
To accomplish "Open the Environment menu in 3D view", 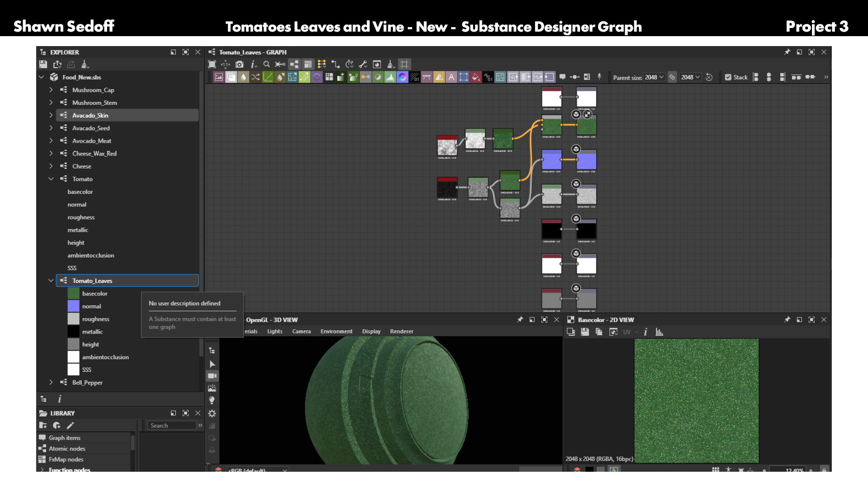I will (x=336, y=331).
